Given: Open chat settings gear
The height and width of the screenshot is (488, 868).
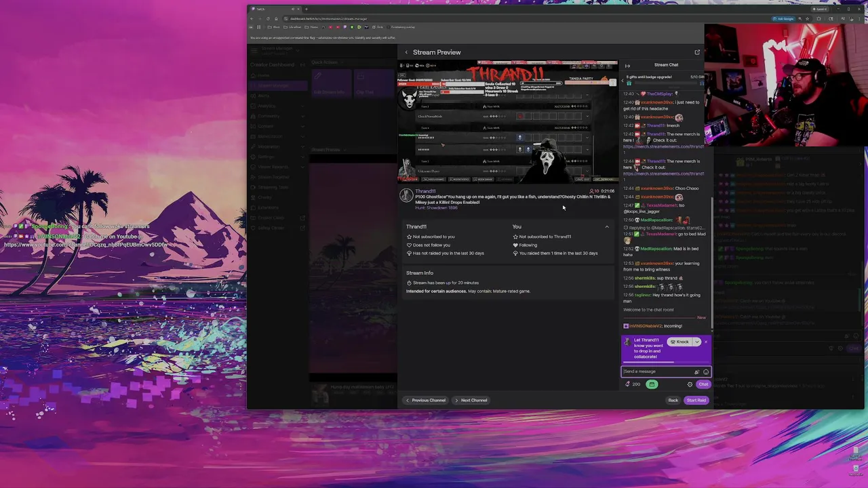Looking at the screenshot, I should [x=690, y=384].
